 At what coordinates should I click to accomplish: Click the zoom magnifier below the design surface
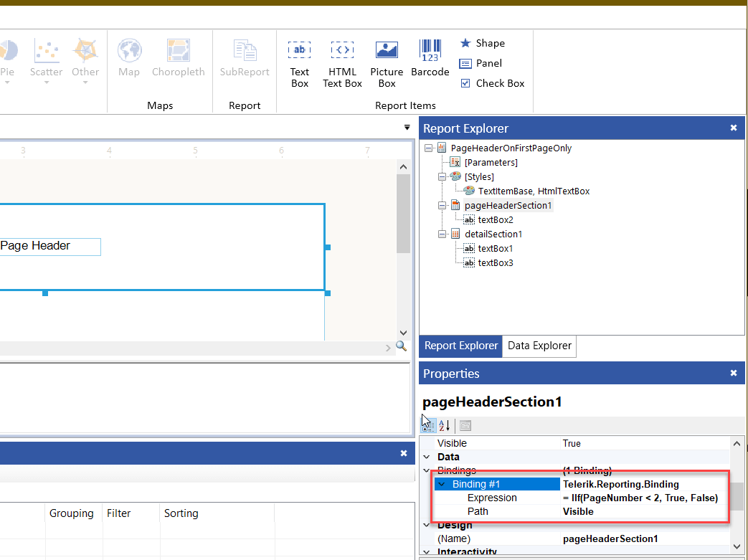pos(402,346)
